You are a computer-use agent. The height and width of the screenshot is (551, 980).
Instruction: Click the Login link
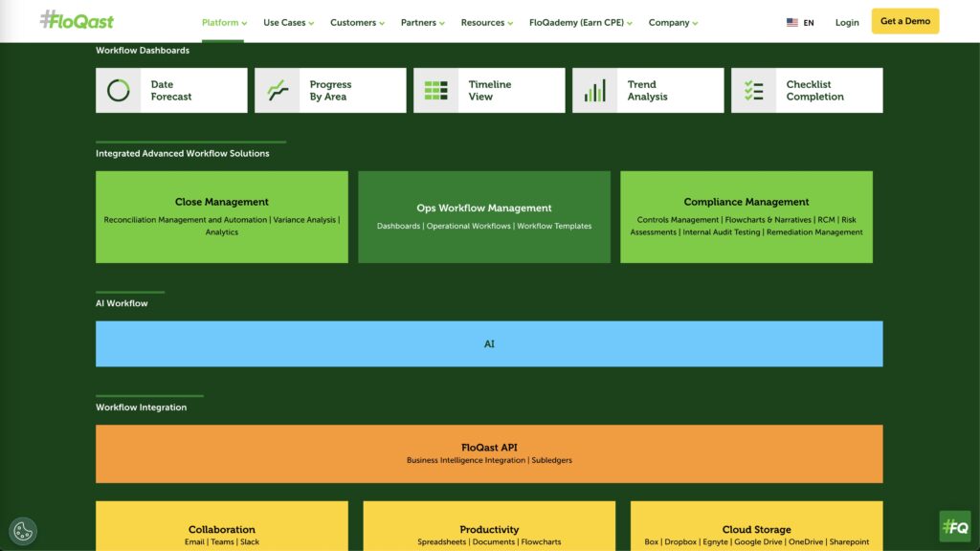(x=847, y=23)
